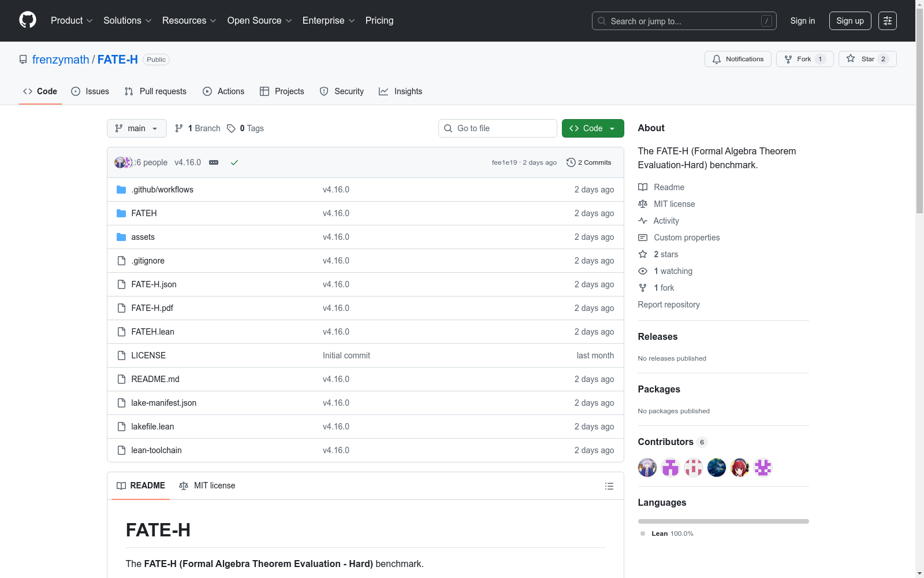Open the FATEH.lean file

152,332
